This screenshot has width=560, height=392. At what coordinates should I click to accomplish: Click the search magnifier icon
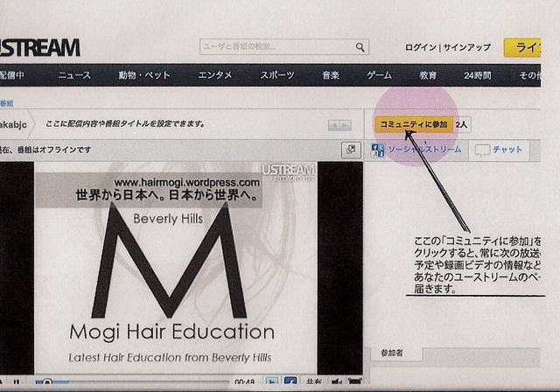coord(360,48)
